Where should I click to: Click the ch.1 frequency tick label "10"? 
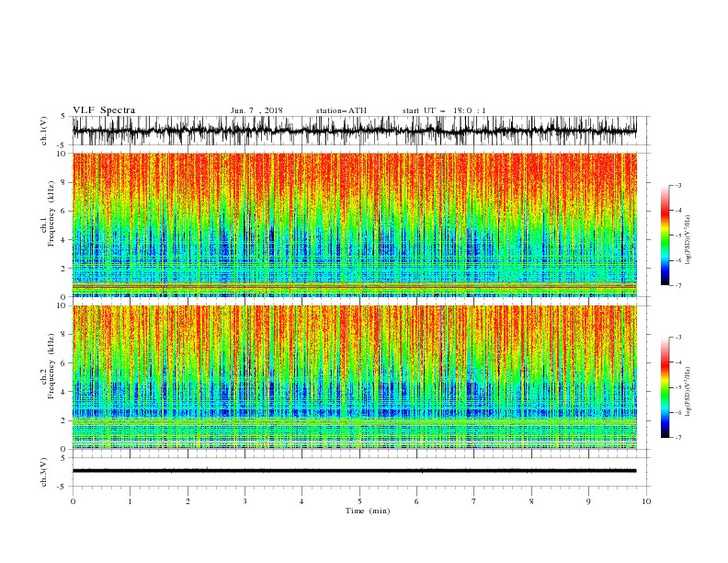click(62, 154)
